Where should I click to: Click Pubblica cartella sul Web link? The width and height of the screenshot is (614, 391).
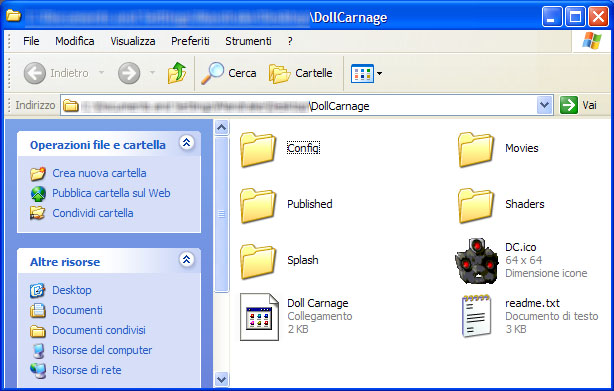111,193
